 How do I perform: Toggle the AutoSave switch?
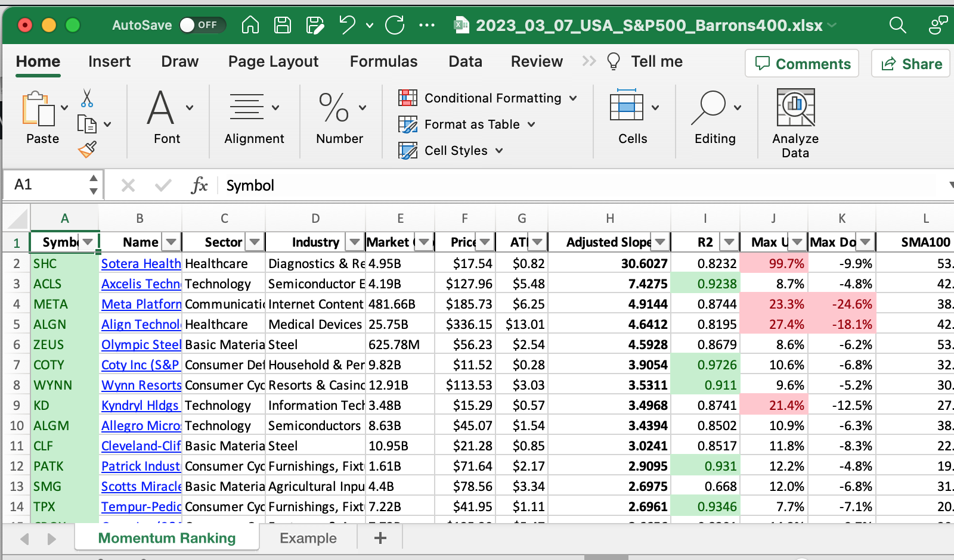[202, 25]
